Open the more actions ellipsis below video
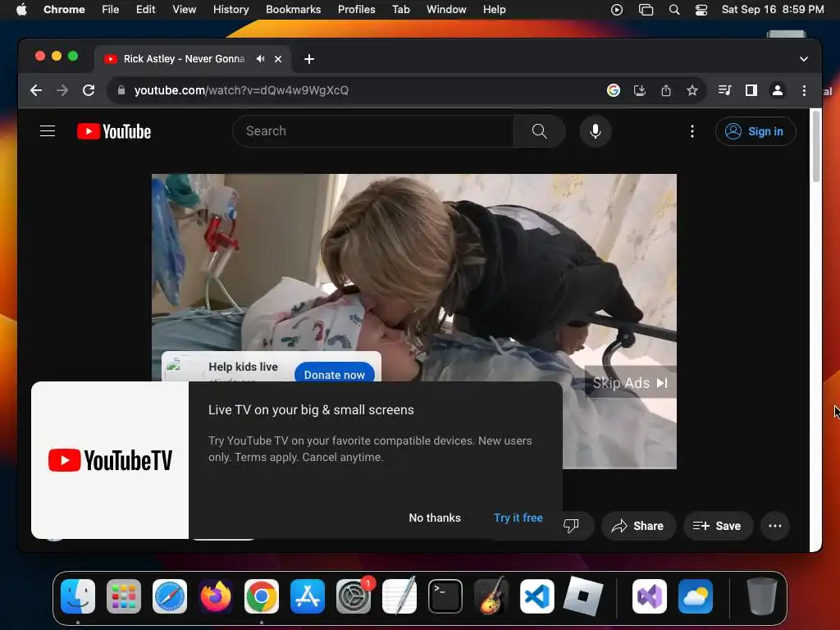 click(774, 526)
